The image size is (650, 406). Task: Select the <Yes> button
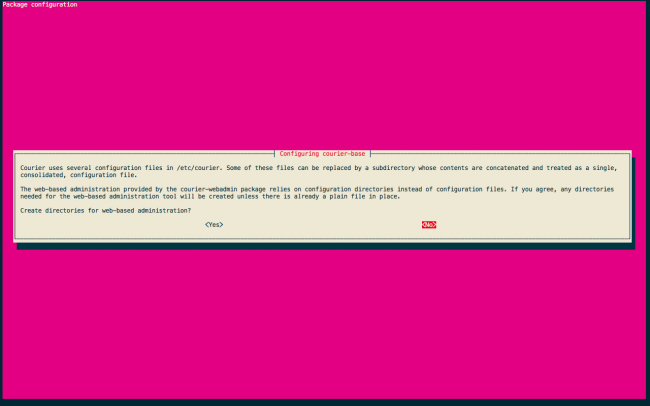click(x=213, y=225)
